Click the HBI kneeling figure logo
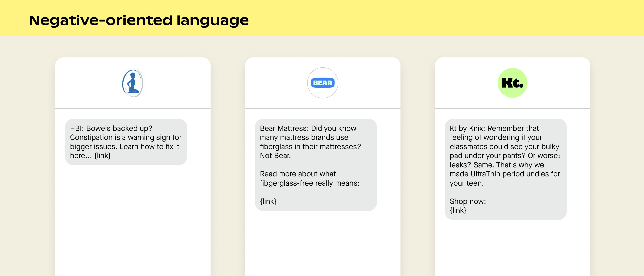The width and height of the screenshot is (644, 276). (x=133, y=83)
